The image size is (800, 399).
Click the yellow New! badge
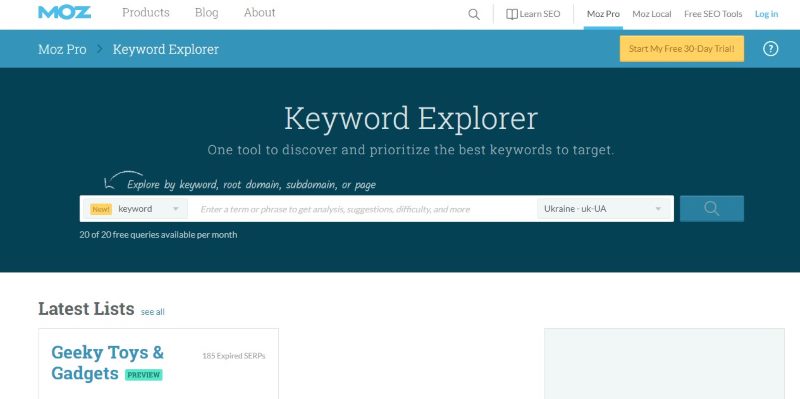tap(101, 209)
